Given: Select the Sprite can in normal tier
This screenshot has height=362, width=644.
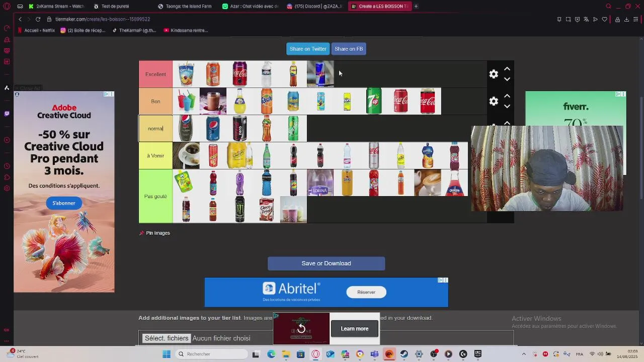Looking at the screenshot, I should [x=293, y=128].
